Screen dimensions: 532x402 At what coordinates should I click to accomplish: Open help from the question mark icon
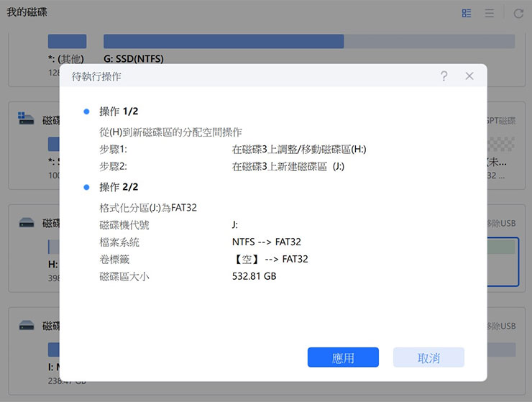click(444, 76)
